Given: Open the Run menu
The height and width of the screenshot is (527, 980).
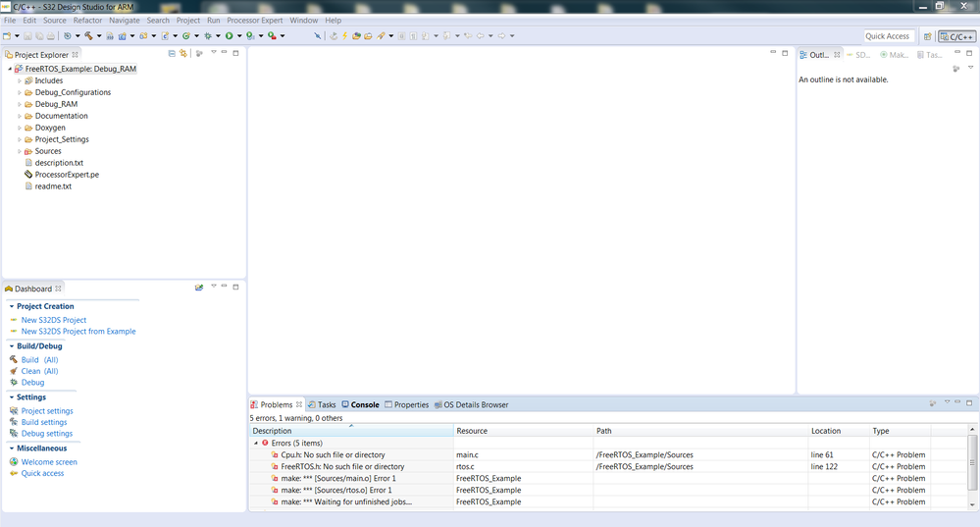Looking at the screenshot, I should point(214,20).
